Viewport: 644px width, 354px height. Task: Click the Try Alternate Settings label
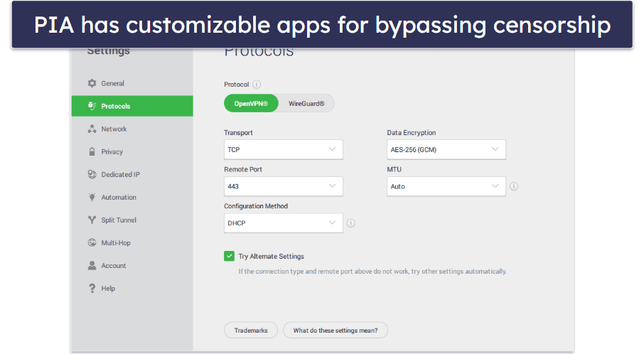[x=271, y=257]
